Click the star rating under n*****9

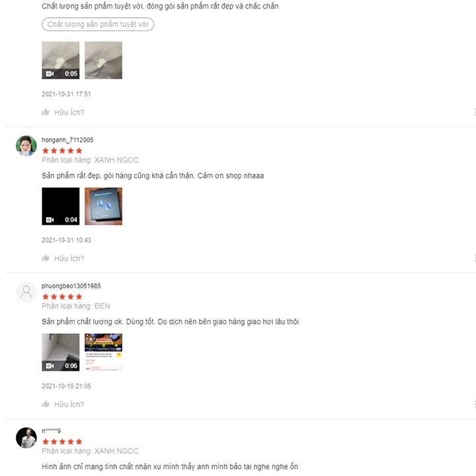pyautogui.click(x=62, y=442)
